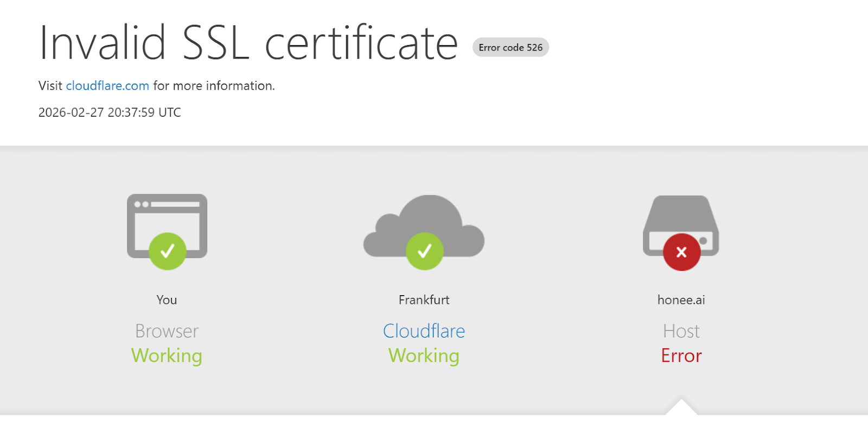This screenshot has width=868, height=421.
Task: Click the honee.ai host name
Action: 681,300
